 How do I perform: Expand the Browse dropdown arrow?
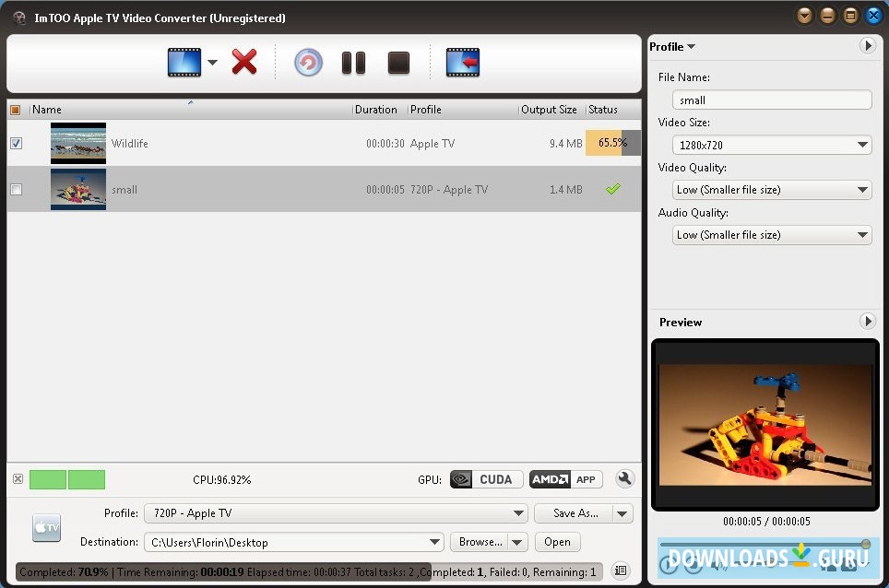pos(517,543)
